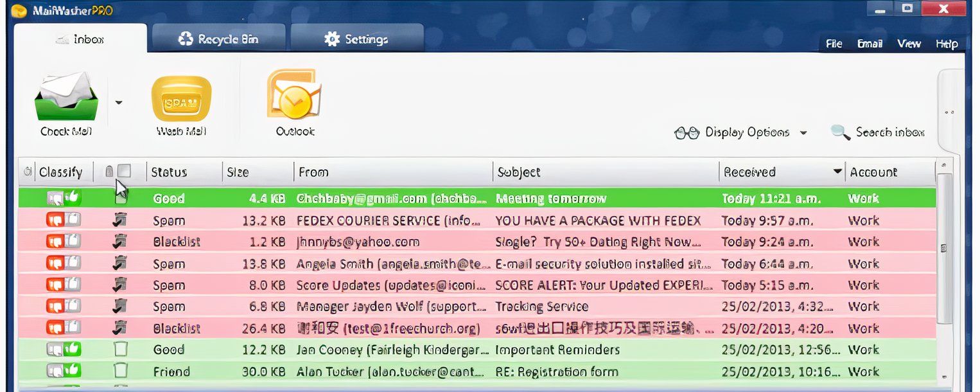Click 'Today 9:57 a.m.' received time
This screenshot has width=980, height=392.
(x=767, y=220)
